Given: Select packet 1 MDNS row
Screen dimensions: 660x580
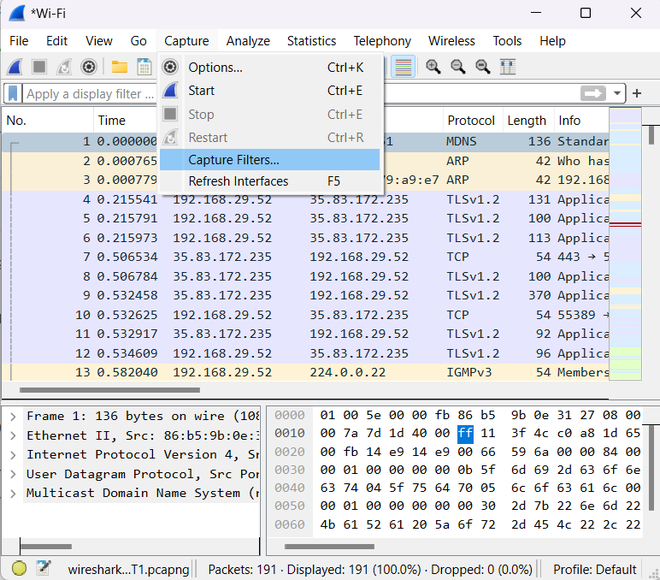Looking at the screenshot, I should click(306, 141).
